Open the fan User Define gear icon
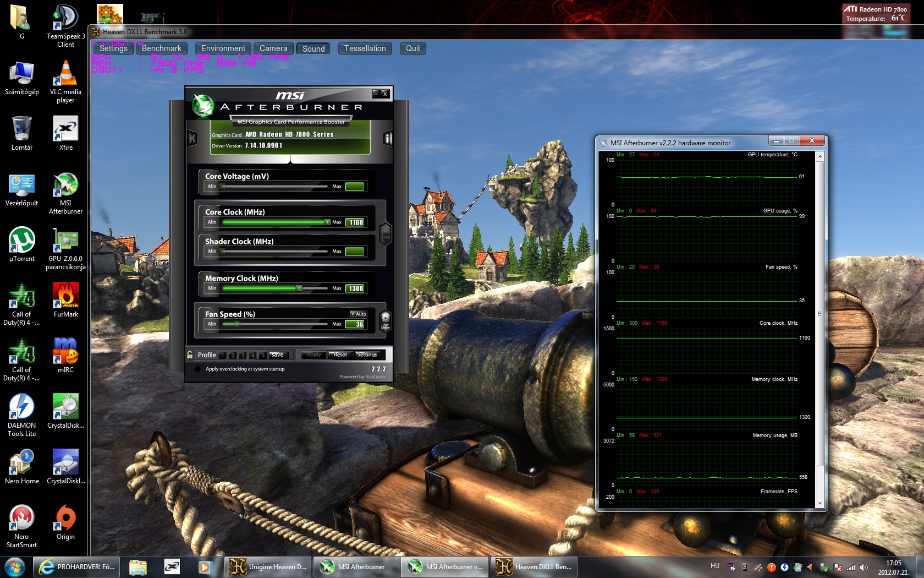 (386, 320)
